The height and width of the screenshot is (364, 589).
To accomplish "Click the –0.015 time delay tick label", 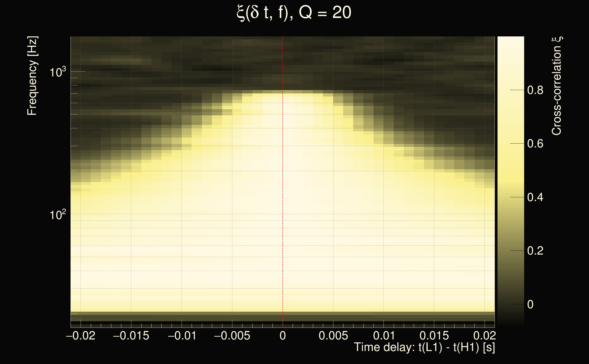I will pos(131,336).
